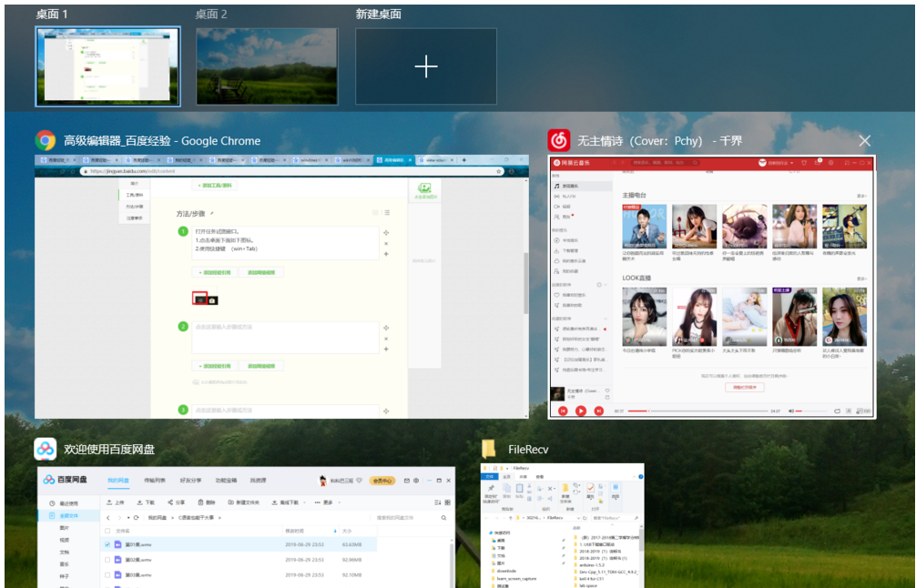Check the 第02集 file checkbox
916x588 pixels.
point(107,560)
